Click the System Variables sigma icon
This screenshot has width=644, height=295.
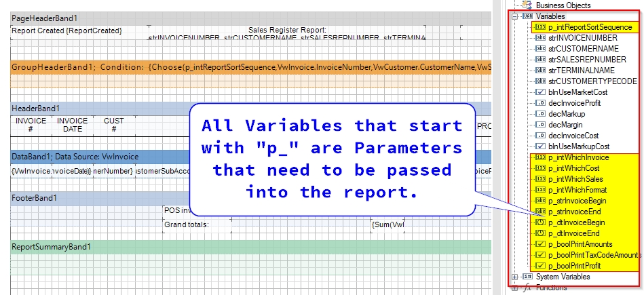(527, 277)
